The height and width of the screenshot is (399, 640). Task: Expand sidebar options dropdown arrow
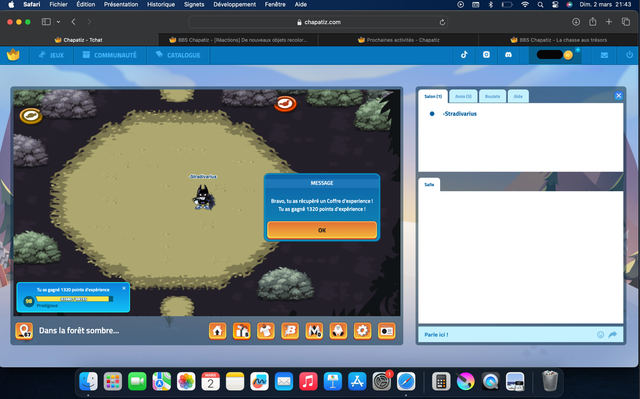tap(58, 22)
